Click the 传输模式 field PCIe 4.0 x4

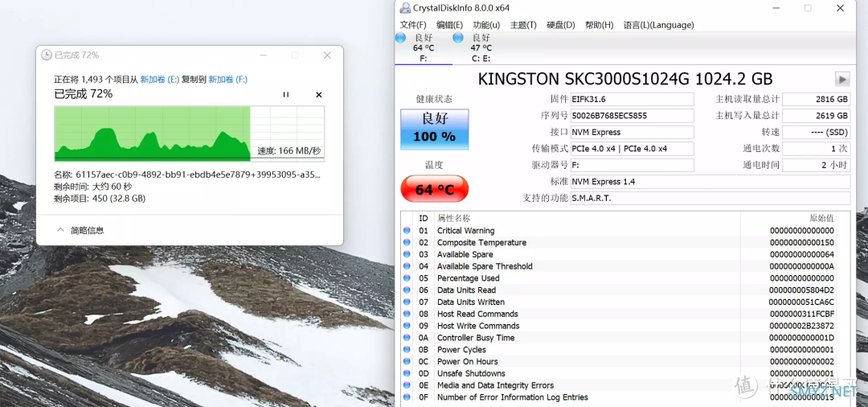633,149
